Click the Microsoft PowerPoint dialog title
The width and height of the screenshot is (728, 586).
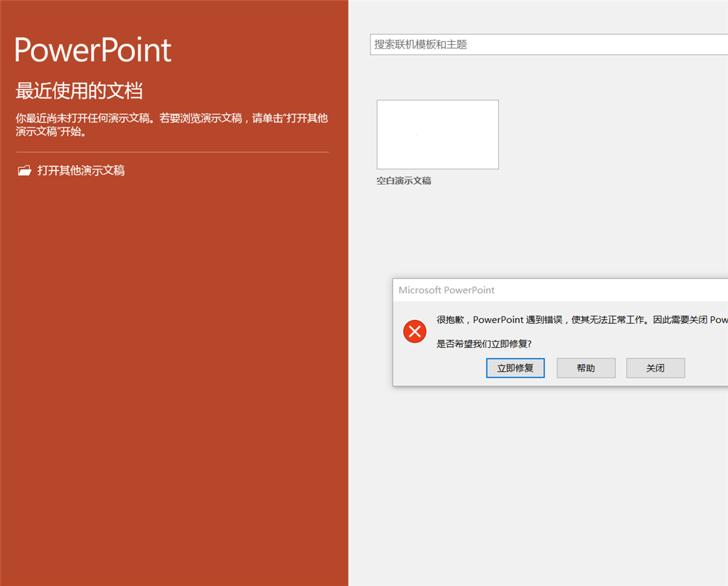[446, 290]
